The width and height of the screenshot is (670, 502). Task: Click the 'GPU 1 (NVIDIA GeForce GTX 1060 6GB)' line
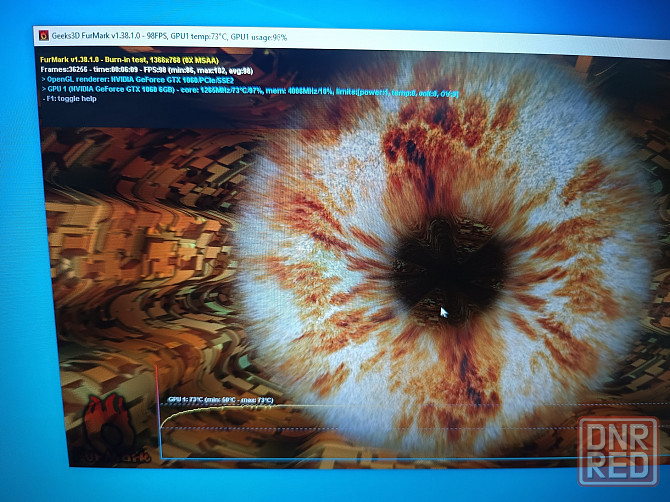click(250, 91)
